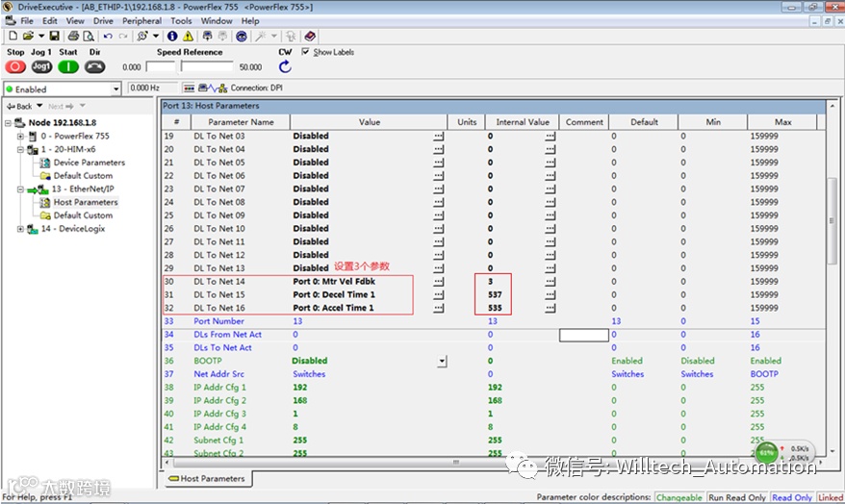
Task: Open the dropdown arrow next to Back
Action: 39,106
